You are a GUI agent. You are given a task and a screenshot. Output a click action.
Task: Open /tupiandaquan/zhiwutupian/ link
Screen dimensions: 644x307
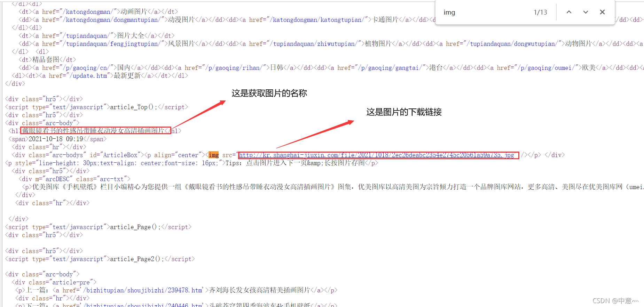[x=315, y=44]
